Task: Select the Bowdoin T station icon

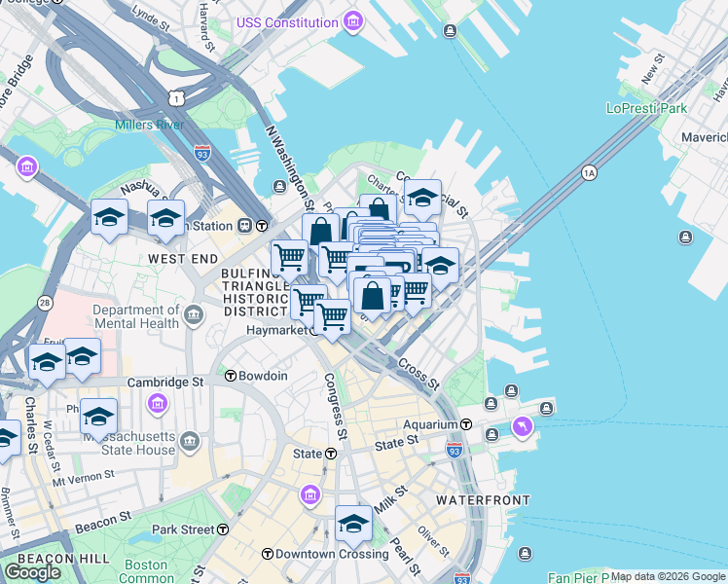Action: coord(231,376)
